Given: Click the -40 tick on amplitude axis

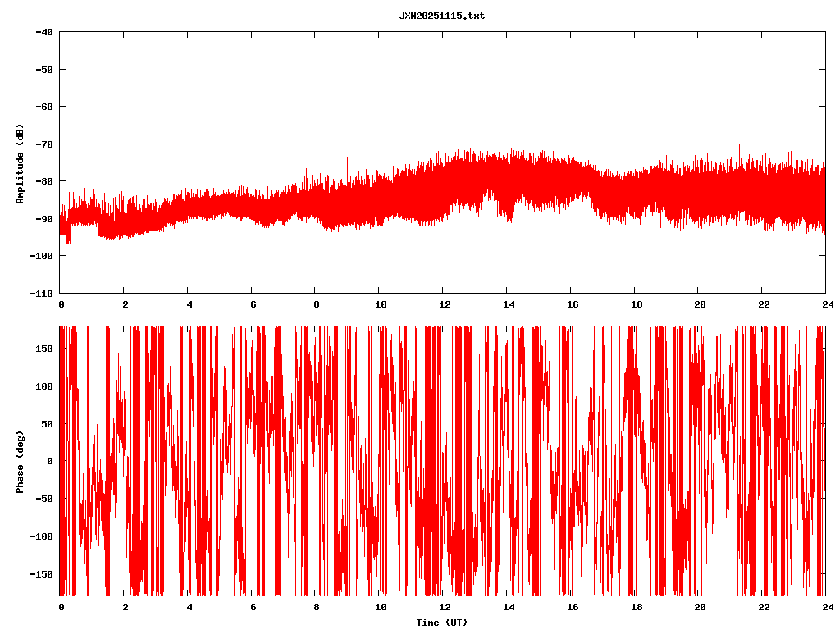Looking at the screenshot, I should point(44,32).
